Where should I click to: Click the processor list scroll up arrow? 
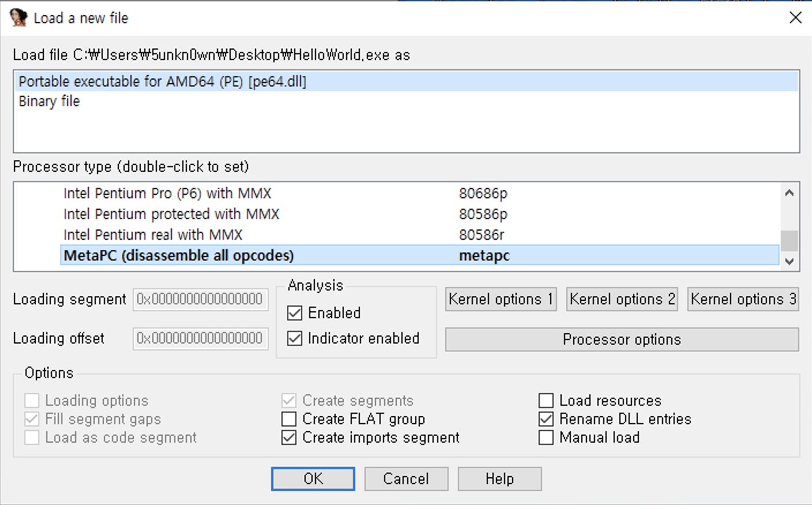click(x=790, y=193)
